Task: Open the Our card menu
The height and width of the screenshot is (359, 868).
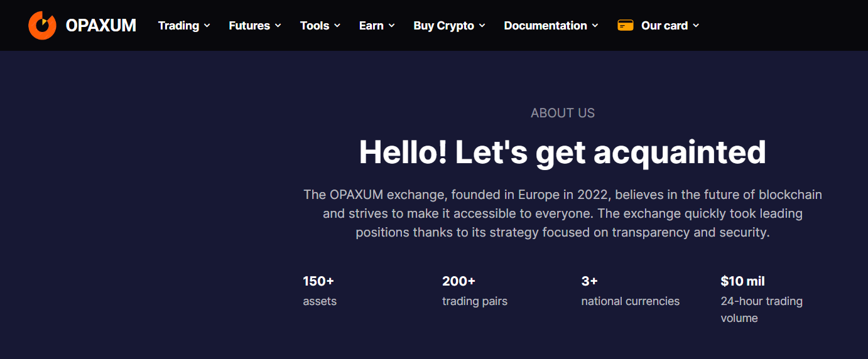Action: coord(658,26)
